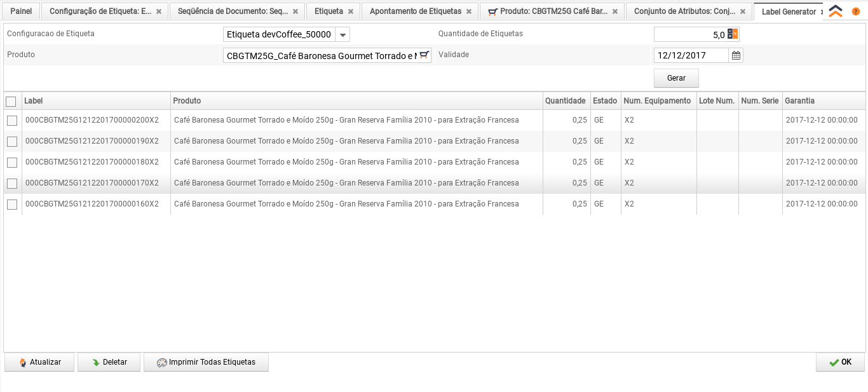Image resolution: width=868 pixels, height=392 pixels.
Task: Focus the Quantidade de Etiquetas number field
Action: tap(691, 34)
